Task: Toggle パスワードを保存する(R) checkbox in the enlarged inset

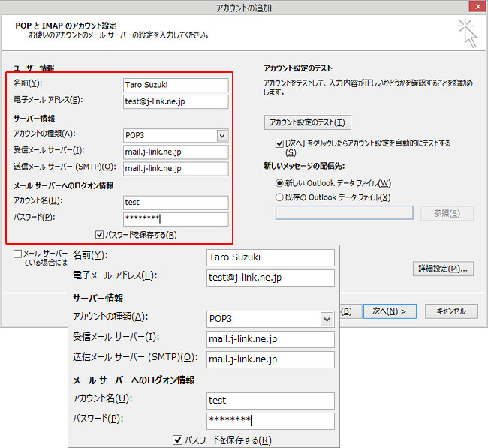Action: (177, 440)
